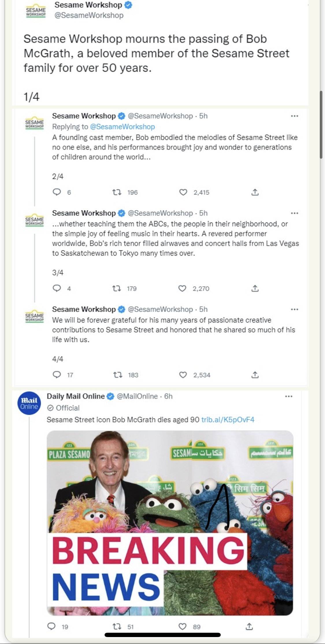Like the tweet with 2,415 likes
The height and width of the screenshot is (644, 325).
[183, 192]
